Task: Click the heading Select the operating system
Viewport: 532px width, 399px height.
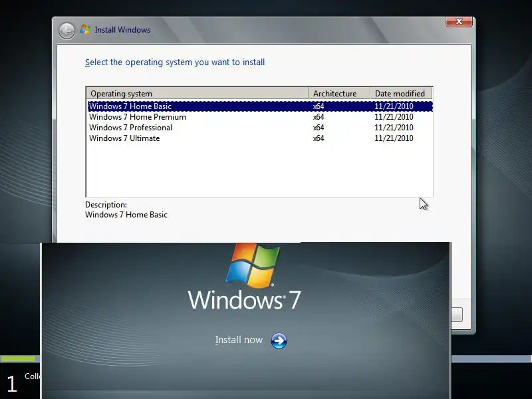Action: click(175, 63)
